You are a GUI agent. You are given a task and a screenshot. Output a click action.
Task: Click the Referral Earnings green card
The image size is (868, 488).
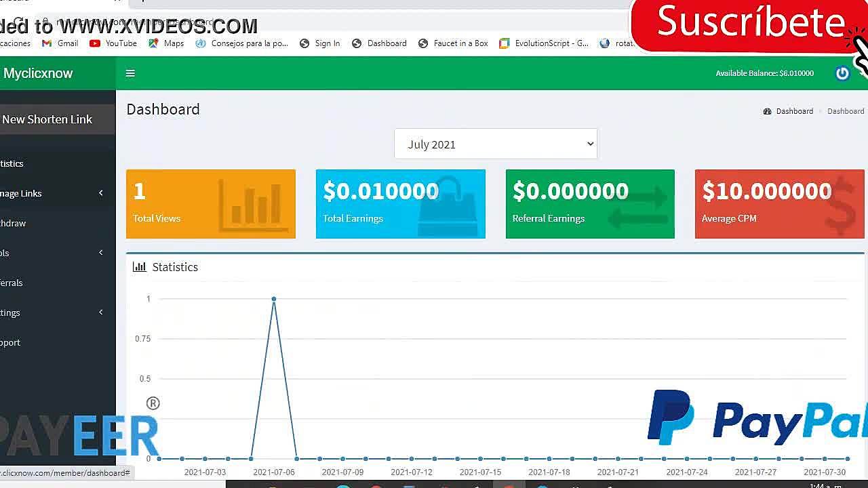590,204
